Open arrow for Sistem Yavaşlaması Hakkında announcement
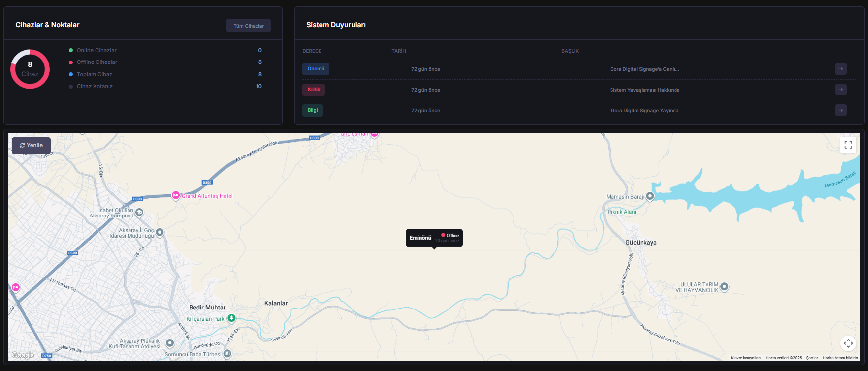Image resolution: width=868 pixels, height=371 pixels. [841, 90]
